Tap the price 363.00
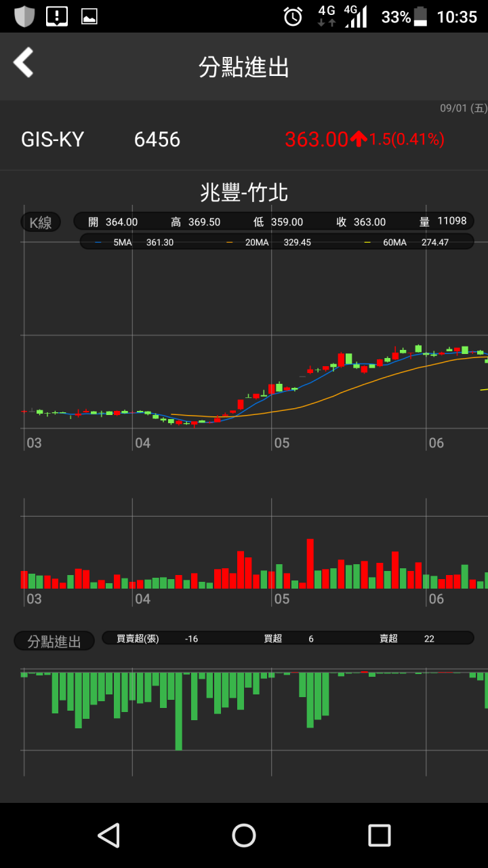This screenshot has width=488, height=868. [x=317, y=139]
